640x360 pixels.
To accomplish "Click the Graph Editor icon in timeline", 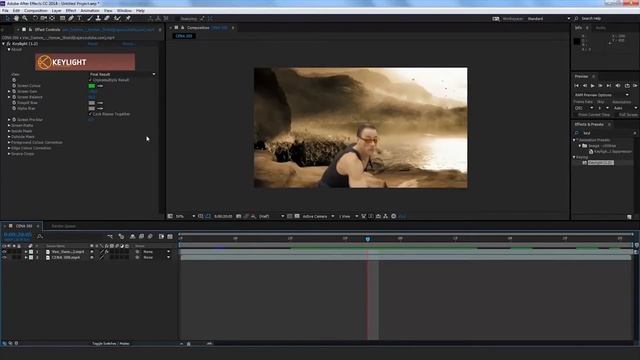I will [170, 236].
